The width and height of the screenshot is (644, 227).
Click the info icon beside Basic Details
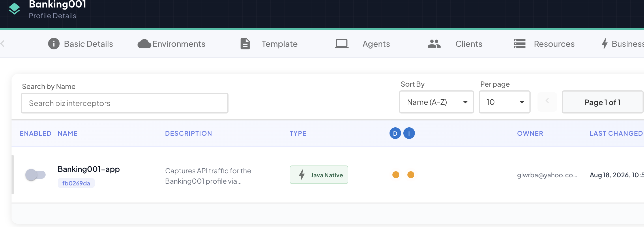(54, 44)
